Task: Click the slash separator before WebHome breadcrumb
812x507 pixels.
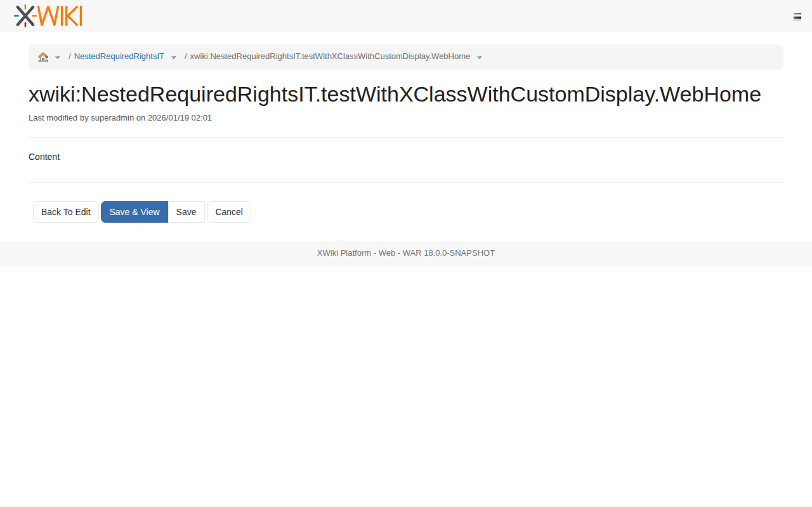Action: [186, 56]
